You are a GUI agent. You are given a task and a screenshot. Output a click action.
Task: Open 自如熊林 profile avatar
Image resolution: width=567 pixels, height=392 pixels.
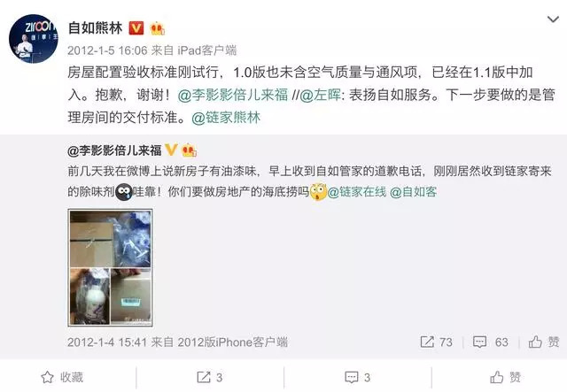click(34, 39)
